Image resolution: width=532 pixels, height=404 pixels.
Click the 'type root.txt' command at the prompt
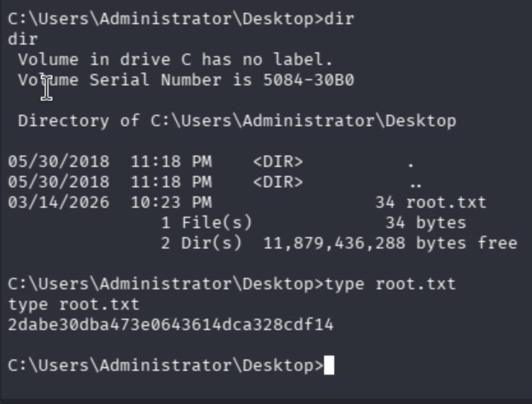(x=390, y=284)
